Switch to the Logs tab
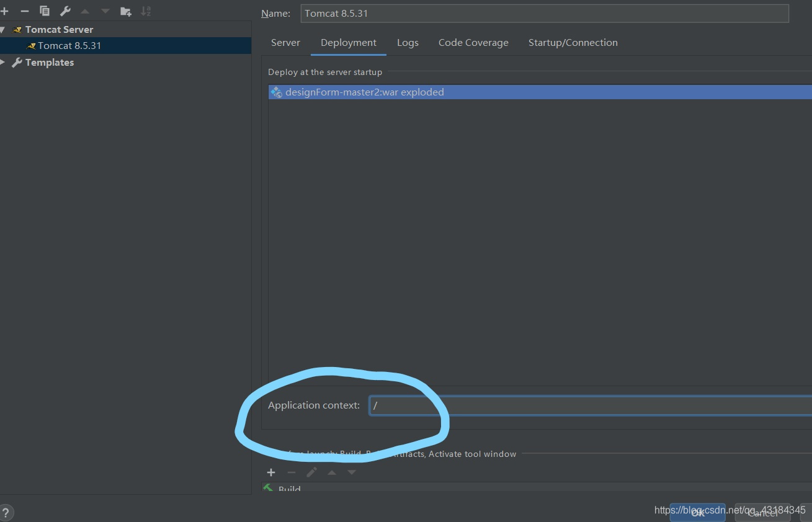 [x=408, y=42]
